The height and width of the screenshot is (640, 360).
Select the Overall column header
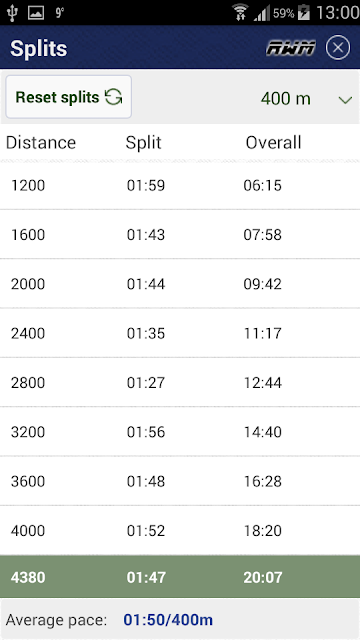click(x=273, y=143)
